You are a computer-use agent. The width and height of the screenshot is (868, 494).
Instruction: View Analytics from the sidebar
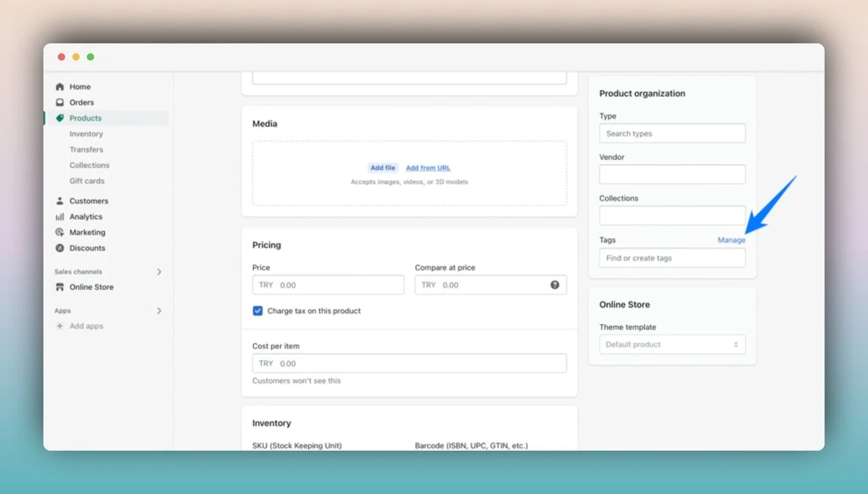pyautogui.click(x=86, y=216)
